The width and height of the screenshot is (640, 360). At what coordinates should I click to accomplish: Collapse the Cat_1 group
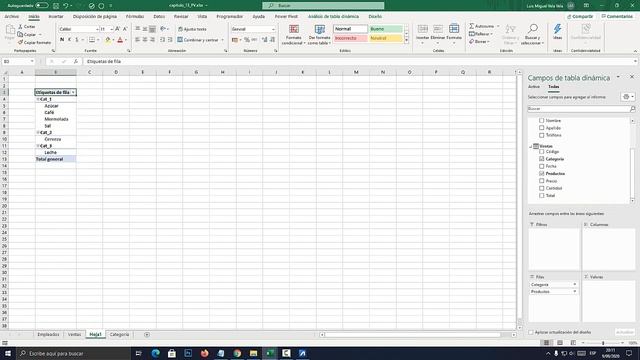tap(38, 99)
